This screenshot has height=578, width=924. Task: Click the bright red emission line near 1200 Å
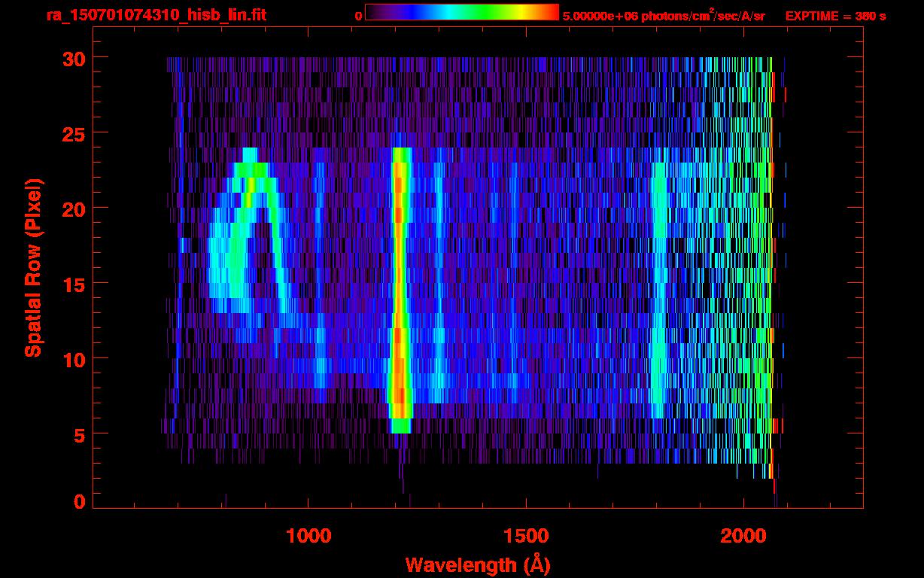pos(399,286)
